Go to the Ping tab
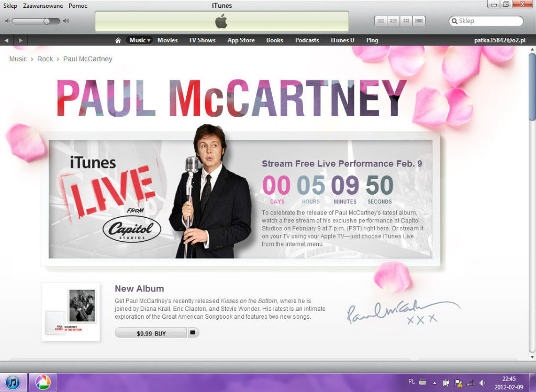The width and height of the screenshot is (536, 392). point(372,40)
